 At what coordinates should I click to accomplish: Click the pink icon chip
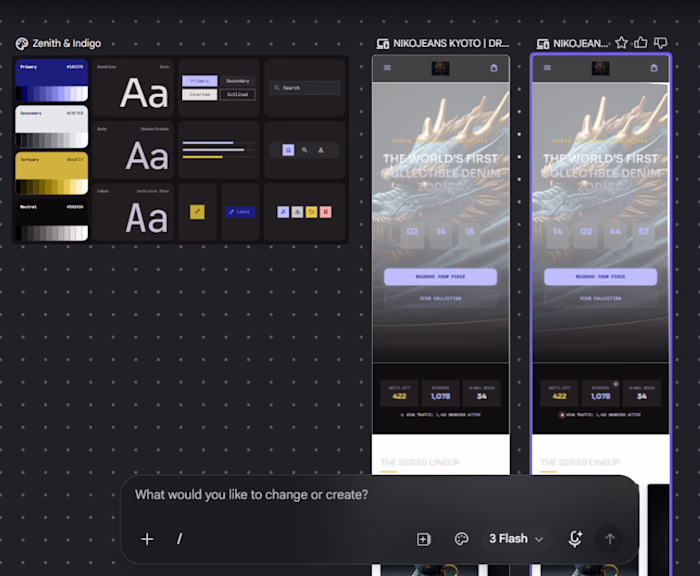coord(326,212)
